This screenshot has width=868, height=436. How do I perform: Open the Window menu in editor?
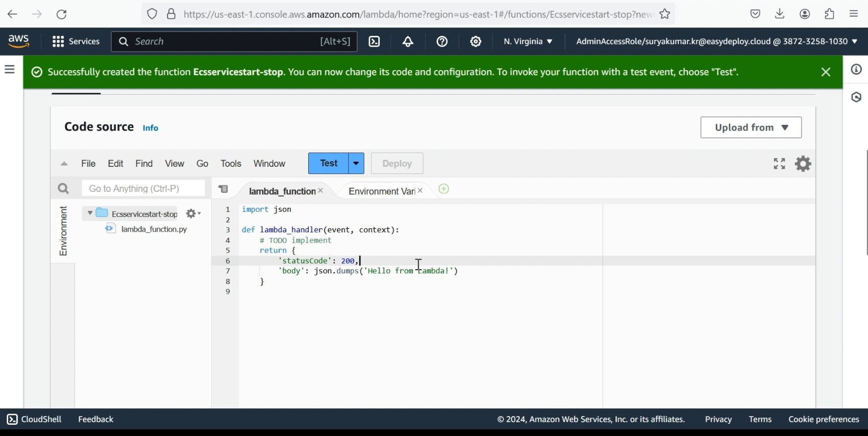click(270, 164)
